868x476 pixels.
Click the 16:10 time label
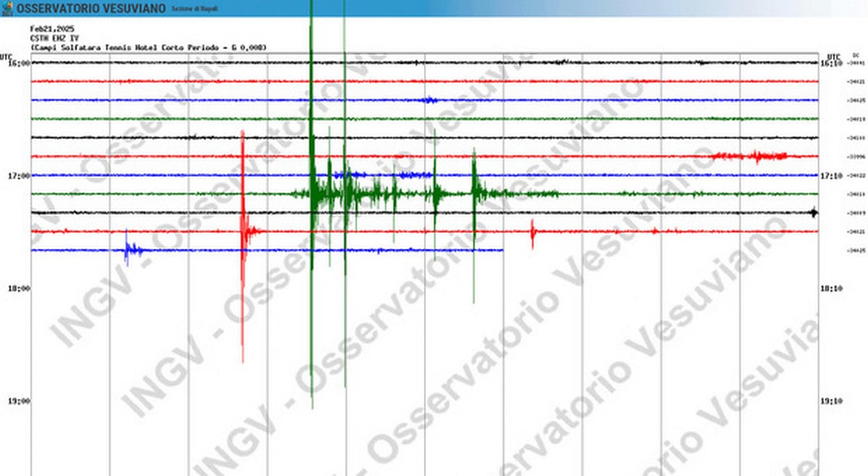tap(831, 64)
